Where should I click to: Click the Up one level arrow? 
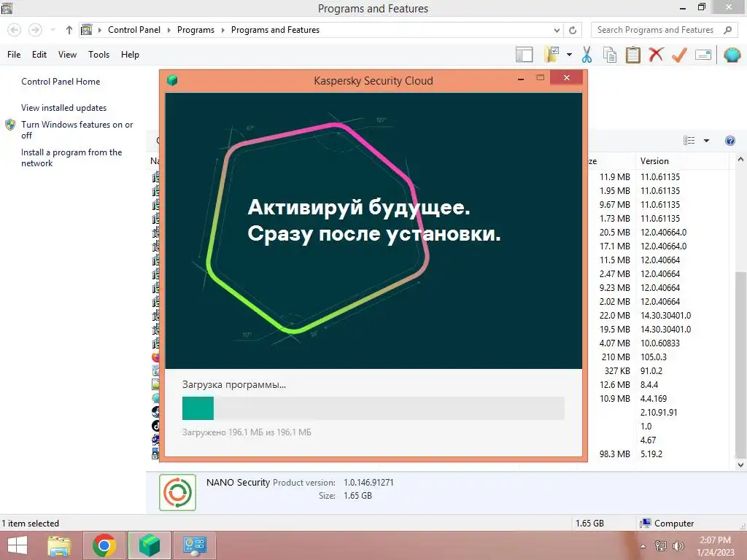(69, 30)
